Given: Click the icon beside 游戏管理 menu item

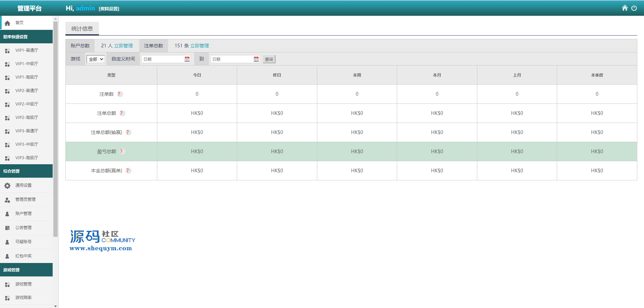Looking at the screenshot, I should point(7,284).
